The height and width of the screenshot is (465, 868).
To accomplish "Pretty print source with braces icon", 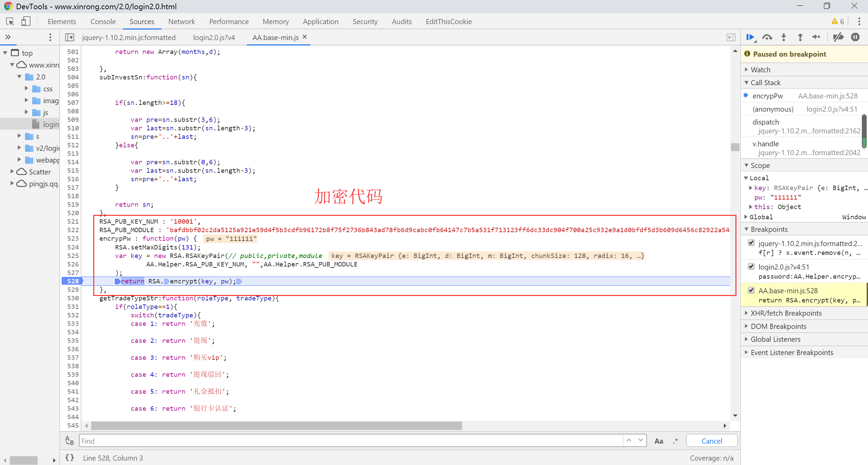I will click(70, 458).
